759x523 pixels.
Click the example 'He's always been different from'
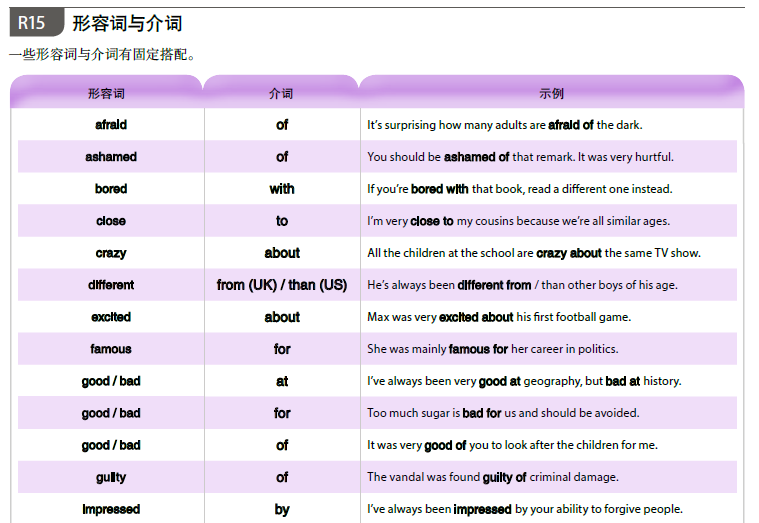click(x=522, y=285)
